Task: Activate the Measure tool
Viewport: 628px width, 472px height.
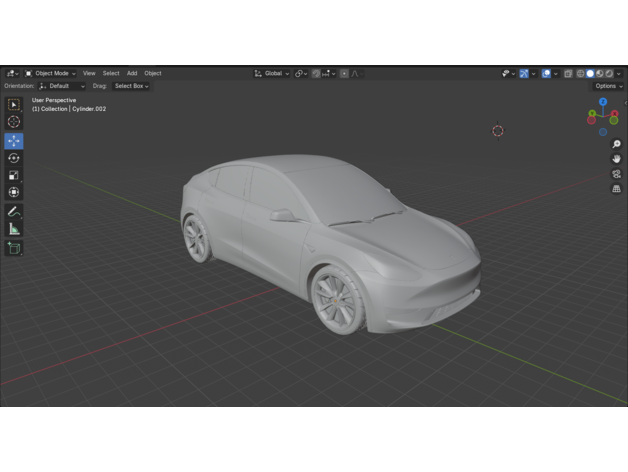Action: click(x=14, y=229)
